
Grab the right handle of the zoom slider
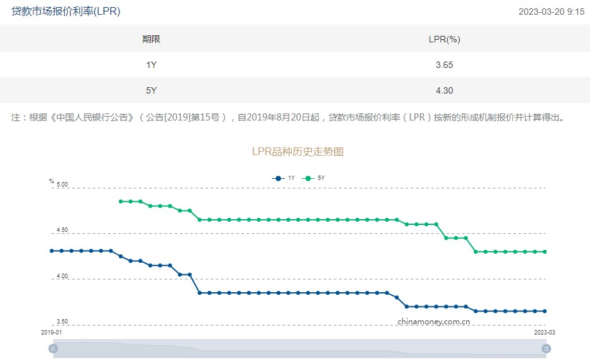[x=546, y=349]
